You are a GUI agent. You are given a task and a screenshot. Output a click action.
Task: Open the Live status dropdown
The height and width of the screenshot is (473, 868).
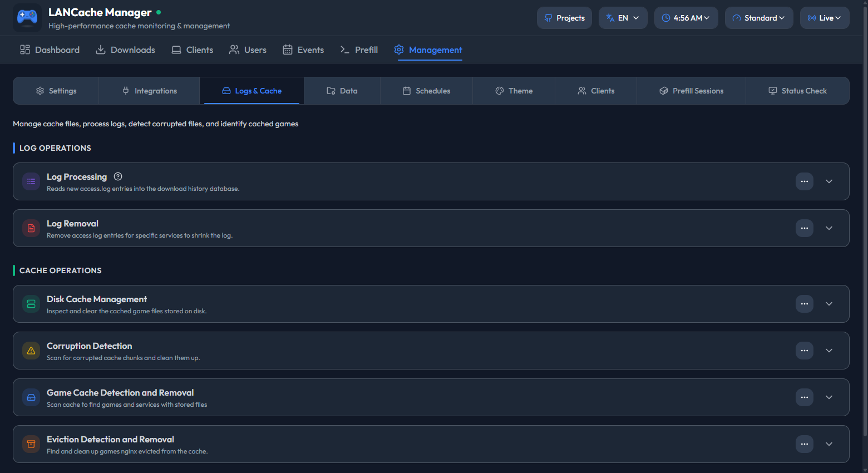coord(825,18)
